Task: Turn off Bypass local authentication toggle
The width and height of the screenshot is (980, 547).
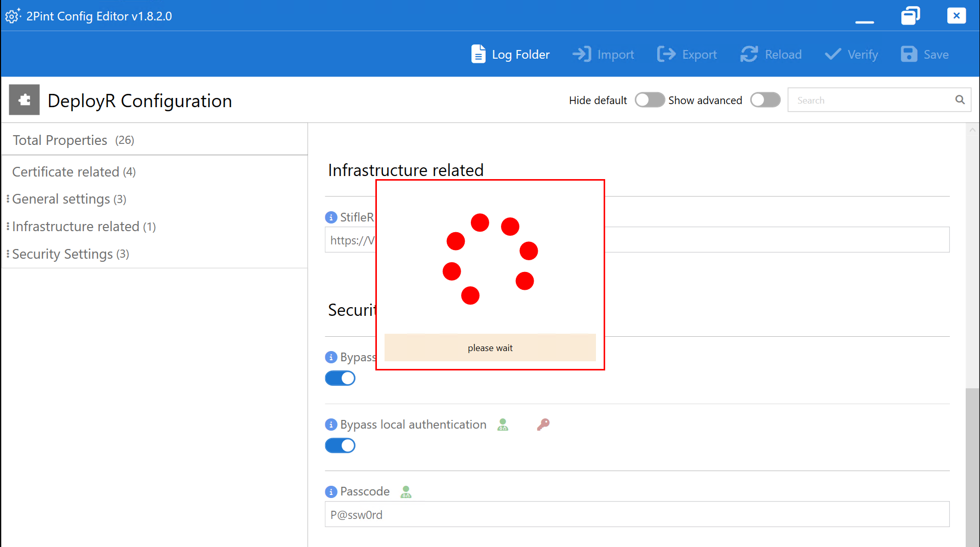Action: pyautogui.click(x=340, y=445)
